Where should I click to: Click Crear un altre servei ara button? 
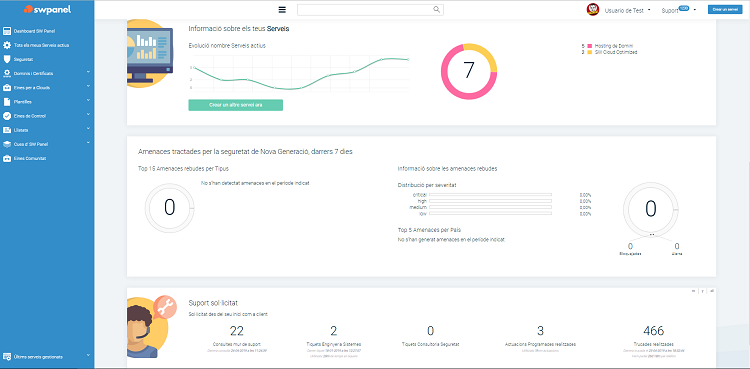(x=235, y=105)
